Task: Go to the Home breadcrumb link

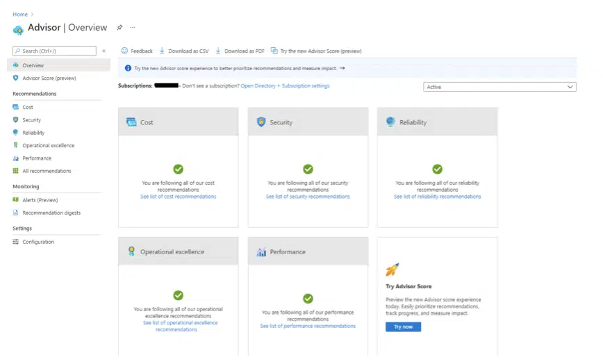Action: (x=20, y=14)
